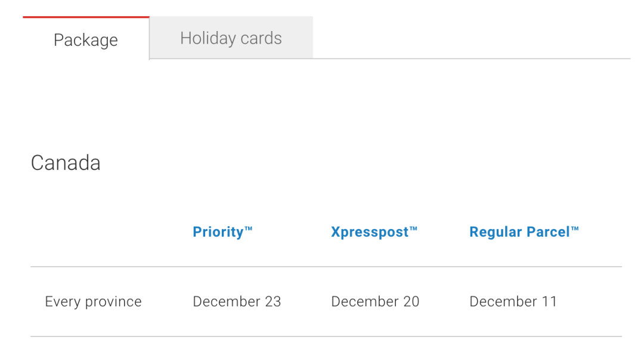The width and height of the screenshot is (644, 355).
Task: Switch to the Holiday cards tab
Action: (231, 38)
